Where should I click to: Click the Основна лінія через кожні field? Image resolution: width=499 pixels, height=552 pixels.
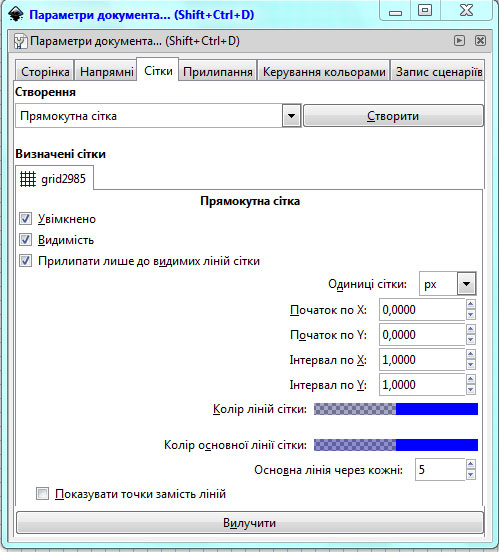pos(440,469)
